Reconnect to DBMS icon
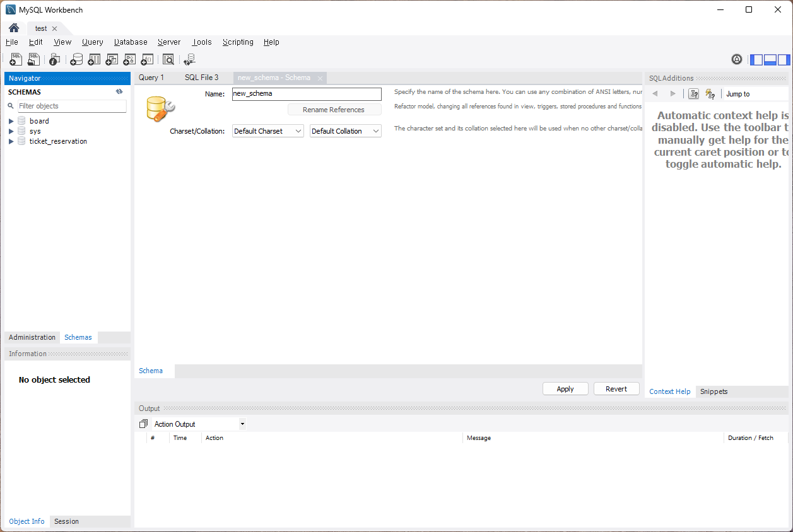Viewport: 793px width, 532px height. pos(189,59)
